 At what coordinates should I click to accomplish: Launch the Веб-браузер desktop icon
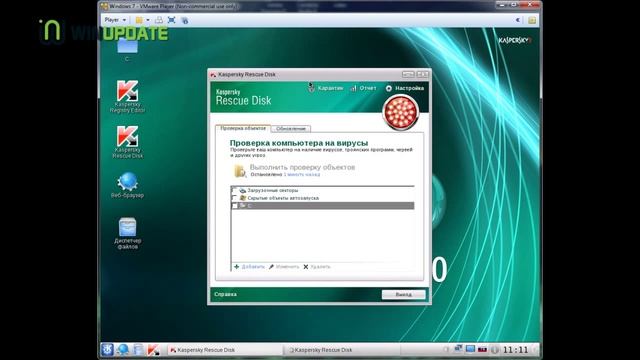127,185
